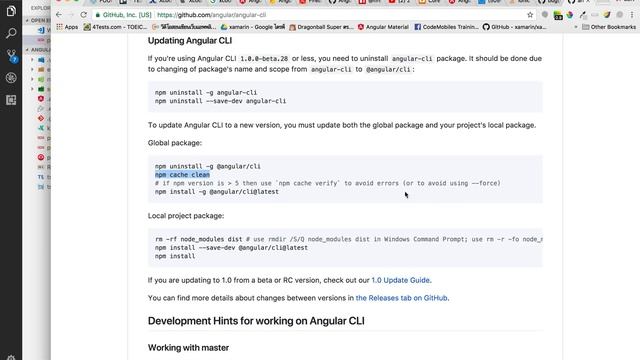The height and width of the screenshot is (360, 640).
Task: Collapse the OPEN EDITORS section in VS Code
Action: click(38, 20)
